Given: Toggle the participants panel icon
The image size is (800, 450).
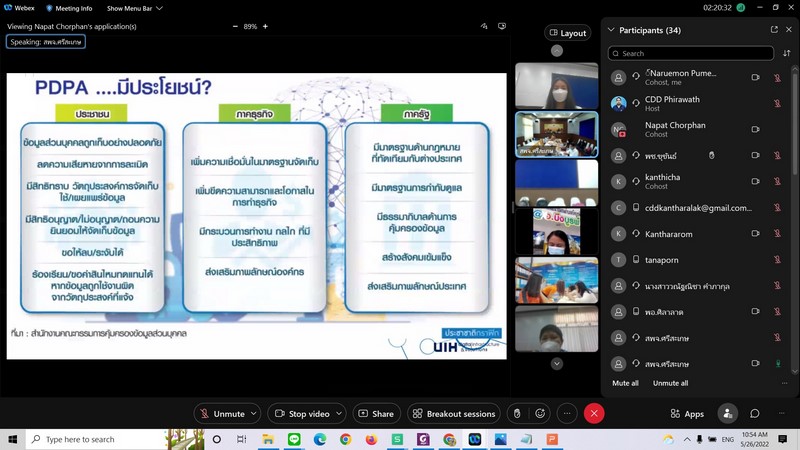Looking at the screenshot, I should point(728,413).
